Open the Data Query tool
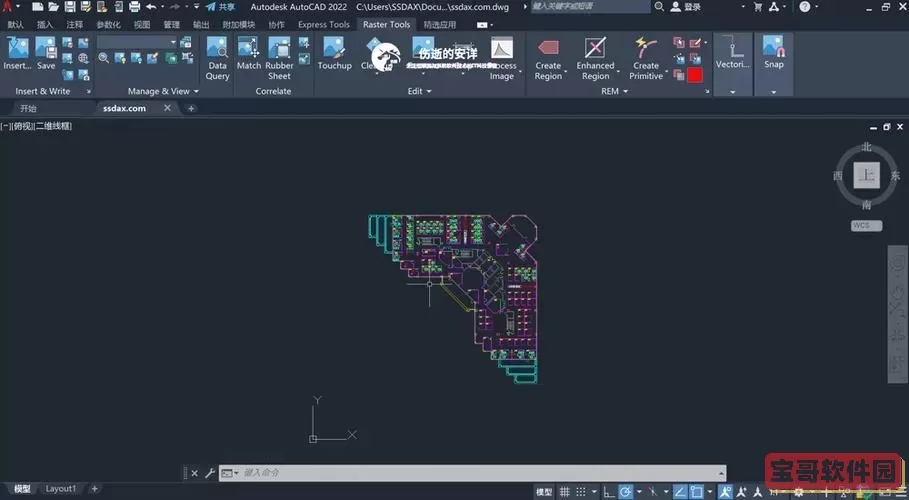This screenshot has height=500, width=909. 217,59
